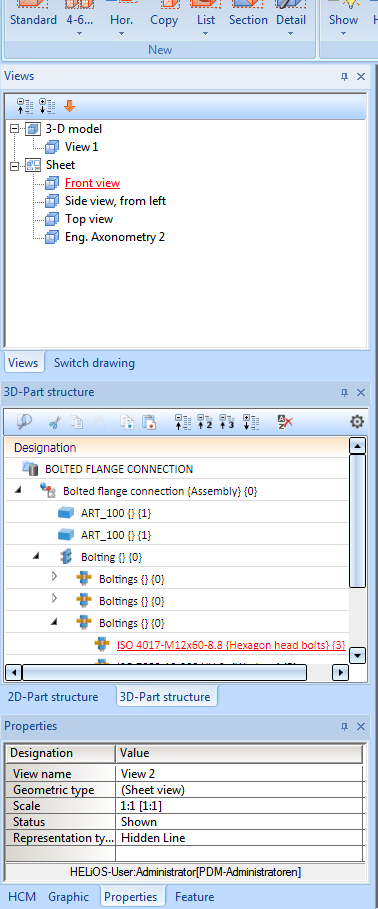The height and width of the screenshot is (909, 378).
Task: Click the horizontal scroll-left arrow in part structure
Action: [13, 673]
